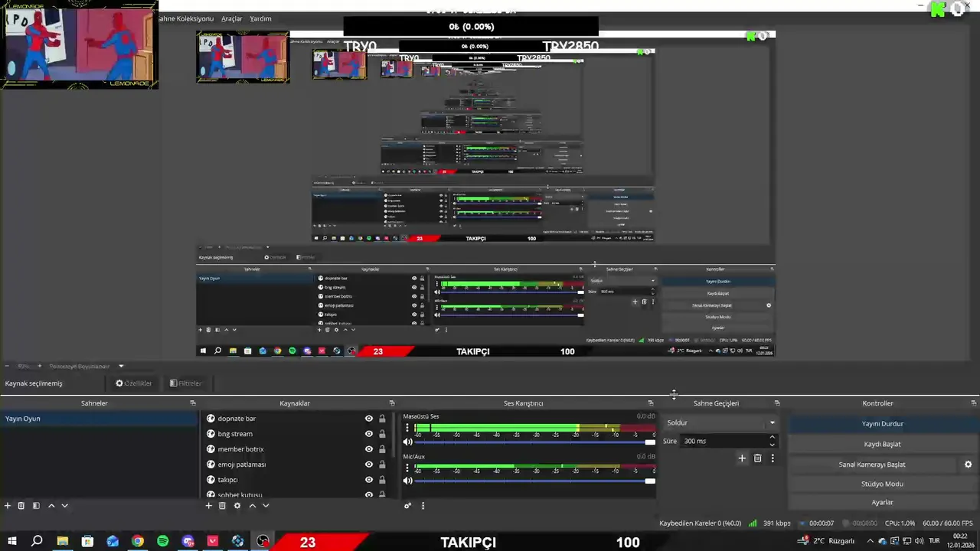This screenshot has width=980, height=551.
Task: Move source up arrow in Kaynaklar toolbar
Action: click(x=252, y=506)
